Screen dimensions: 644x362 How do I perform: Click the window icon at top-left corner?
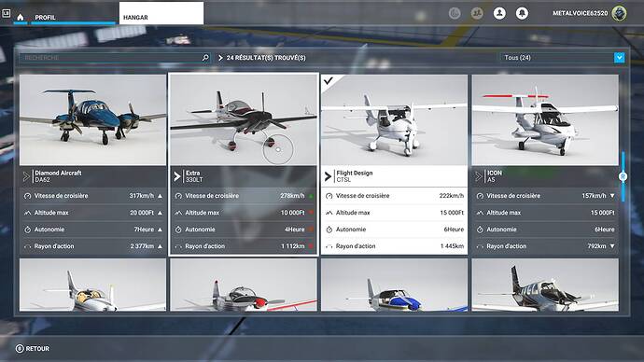6,14
